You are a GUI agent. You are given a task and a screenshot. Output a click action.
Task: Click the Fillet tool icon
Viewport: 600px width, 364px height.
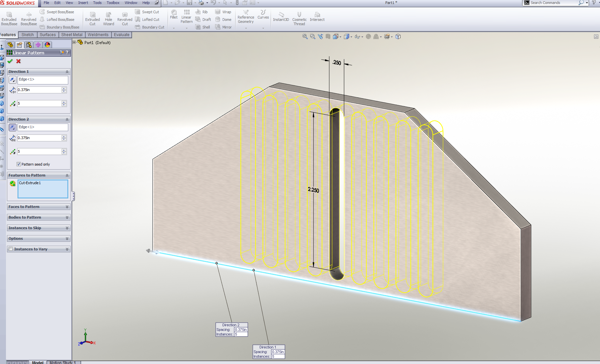(x=174, y=14)
